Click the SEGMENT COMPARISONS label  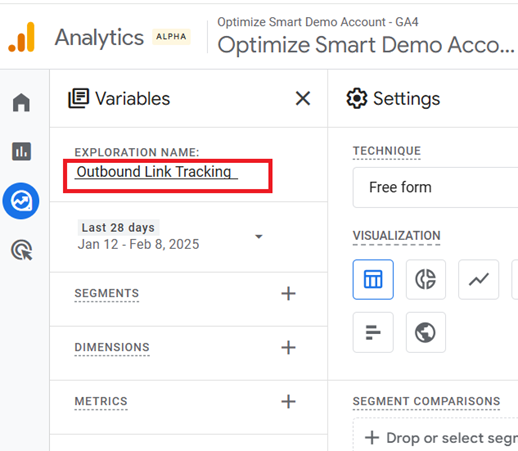tap(426, 401)
